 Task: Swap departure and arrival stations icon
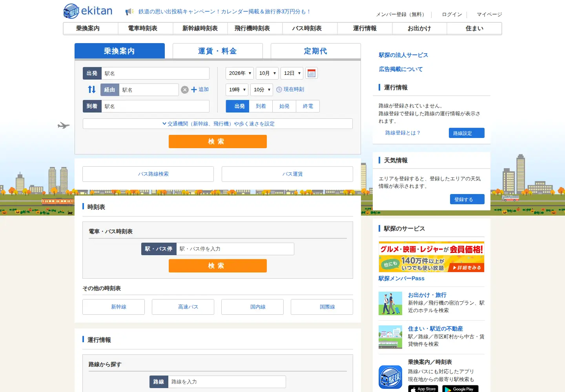click(92, 89)
